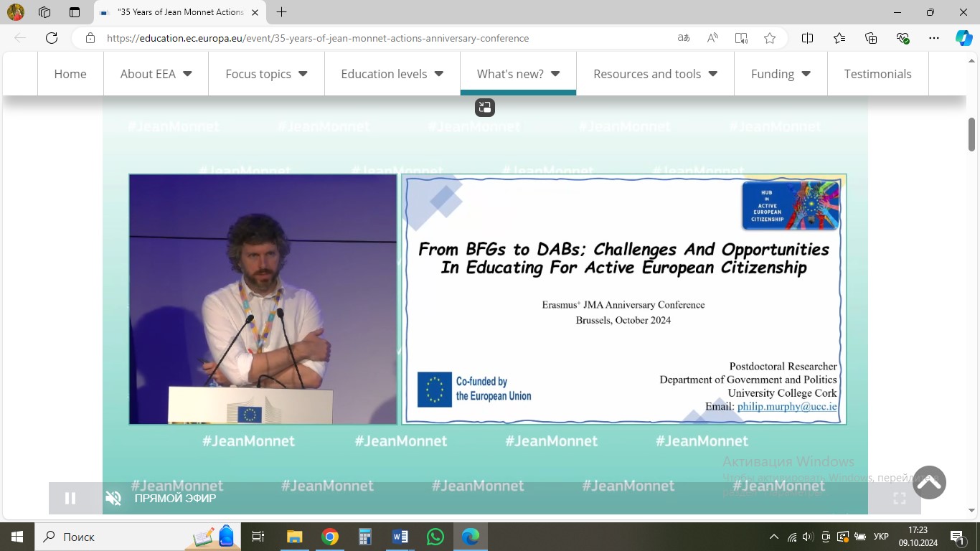
Task: Open the Testimonials page
Action: pos(877,74)
